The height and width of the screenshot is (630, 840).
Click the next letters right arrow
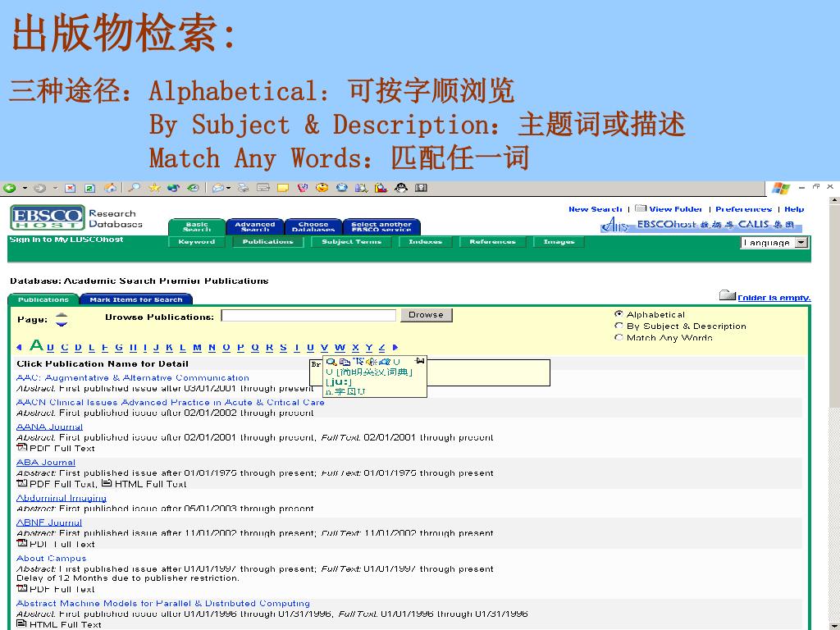pos(395,348)
